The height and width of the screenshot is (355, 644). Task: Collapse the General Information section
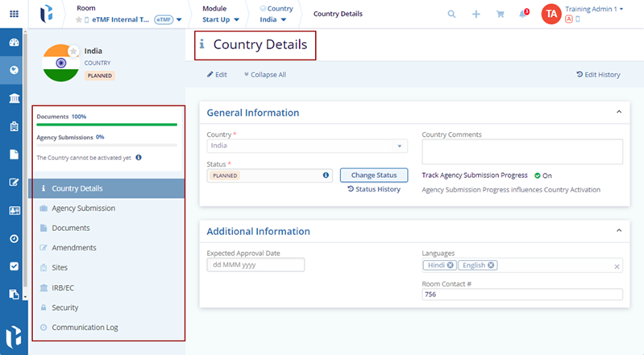618,112
